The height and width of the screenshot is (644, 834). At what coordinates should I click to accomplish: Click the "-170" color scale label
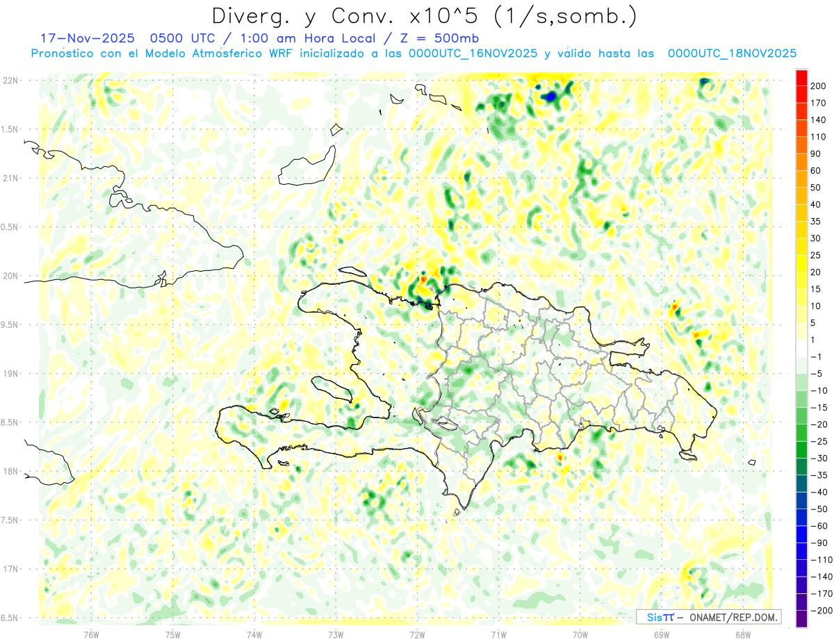pyautogui.click(x=821, y=594)
